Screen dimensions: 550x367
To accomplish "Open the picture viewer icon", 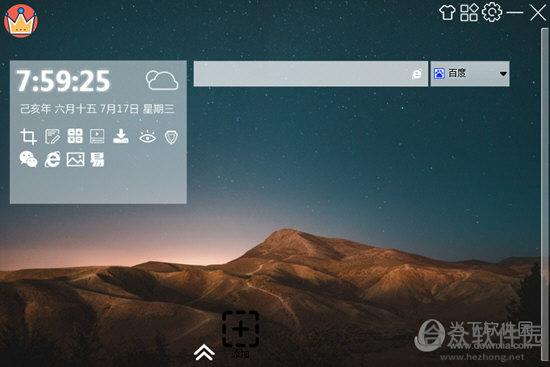I will 75,160.
